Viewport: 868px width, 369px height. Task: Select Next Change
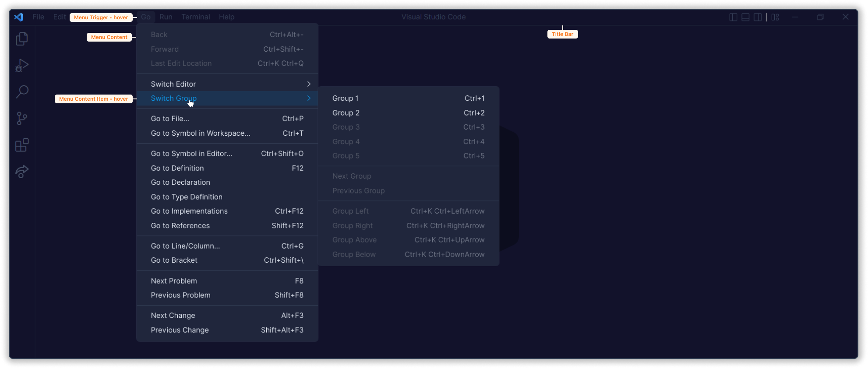click(x=227, y=316)
